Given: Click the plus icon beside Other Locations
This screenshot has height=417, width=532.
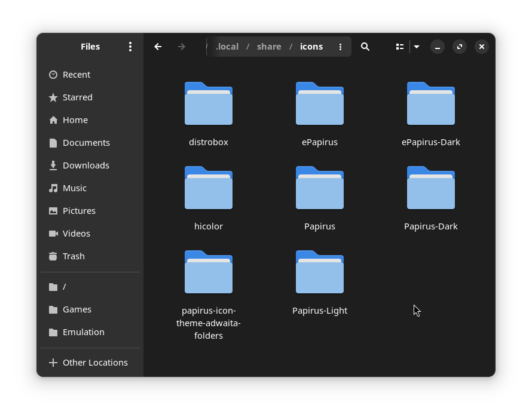Looking at the screenshot, I should pyautogui.click(x=53, y=363).
